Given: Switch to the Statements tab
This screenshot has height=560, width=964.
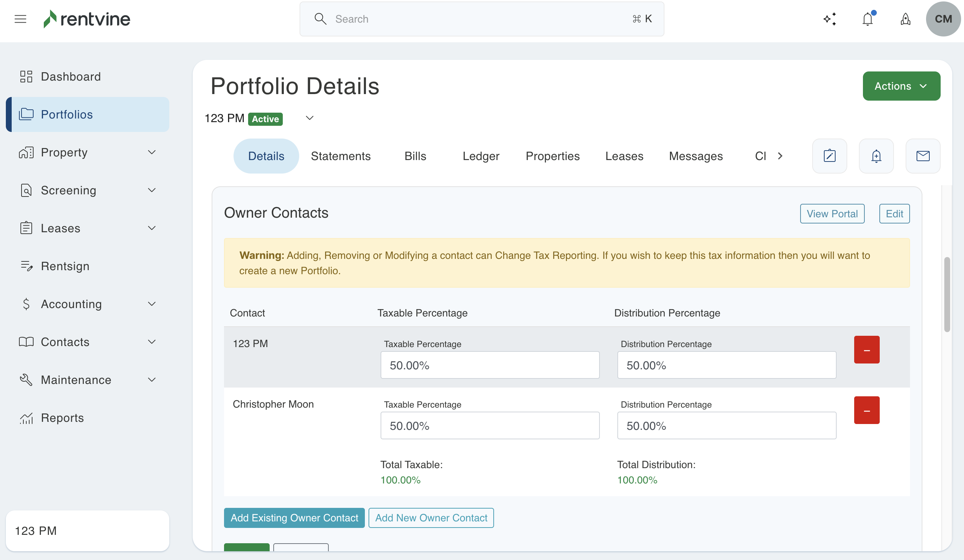Looking at the screenshot, I should [x=340, y=156].
